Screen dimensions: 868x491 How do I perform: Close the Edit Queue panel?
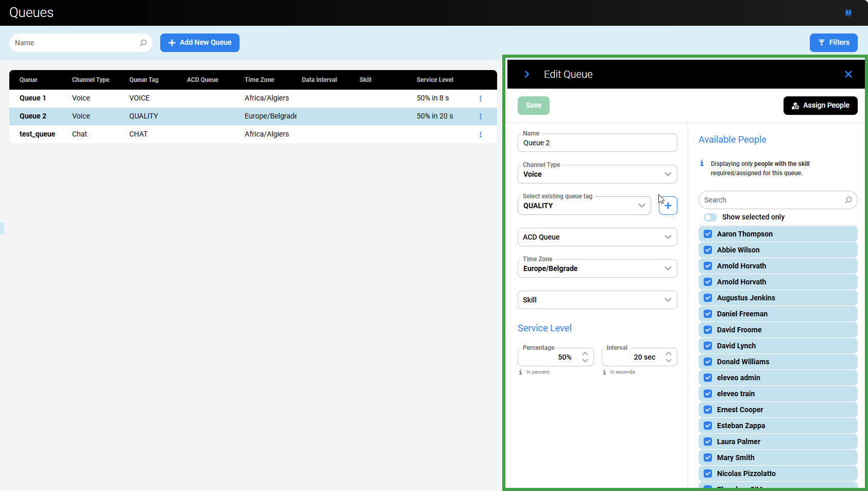[848, 74]
